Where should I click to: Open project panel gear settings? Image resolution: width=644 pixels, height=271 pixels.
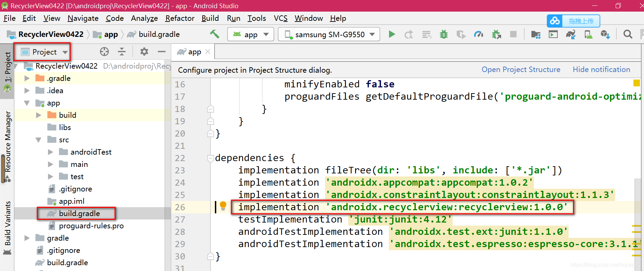coord(144,52)
